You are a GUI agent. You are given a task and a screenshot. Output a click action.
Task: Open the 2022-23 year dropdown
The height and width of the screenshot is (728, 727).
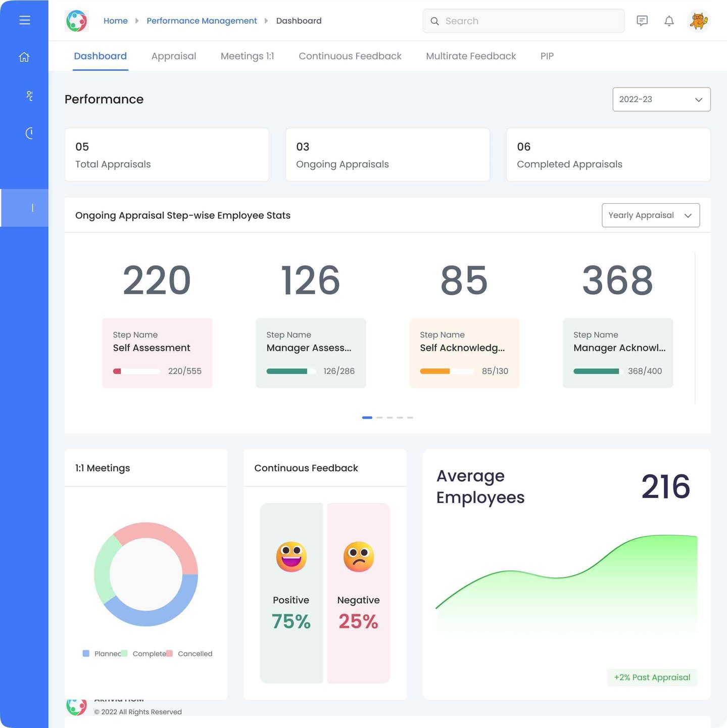tap(661, 99)
